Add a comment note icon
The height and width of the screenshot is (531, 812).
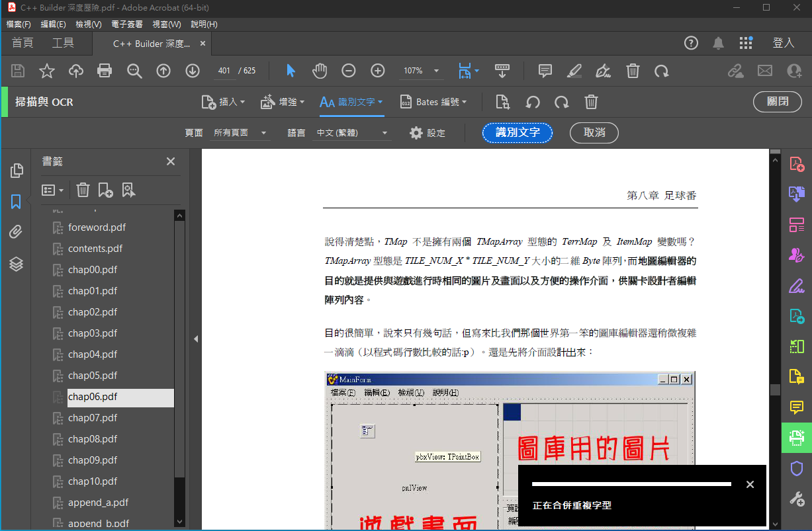(545, 71)
